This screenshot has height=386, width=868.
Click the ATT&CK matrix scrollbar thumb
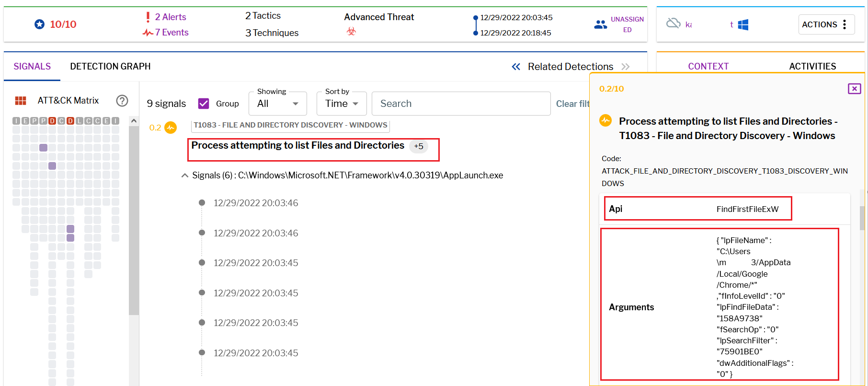point(134,220)
